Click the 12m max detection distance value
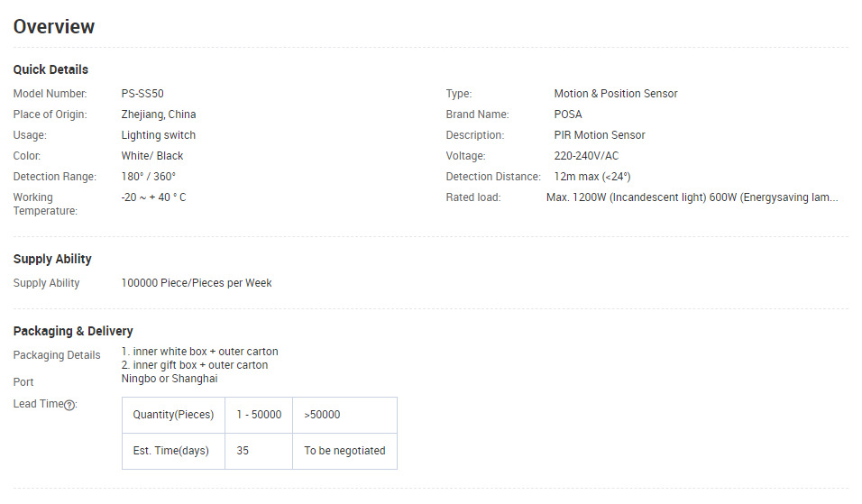This screenshot has height=504, width=862. click(x=592, y=177)
